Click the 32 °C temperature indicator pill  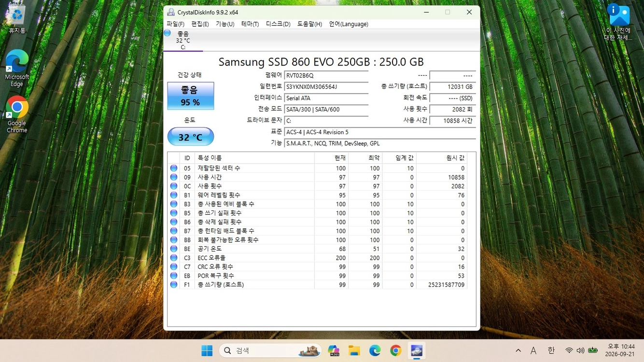tap(191, 137)
